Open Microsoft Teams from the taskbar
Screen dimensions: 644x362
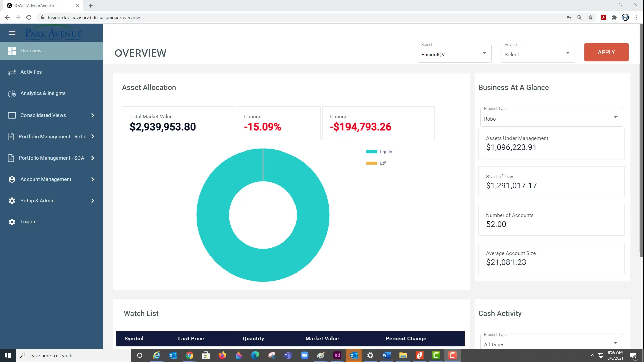click(288, 355)
